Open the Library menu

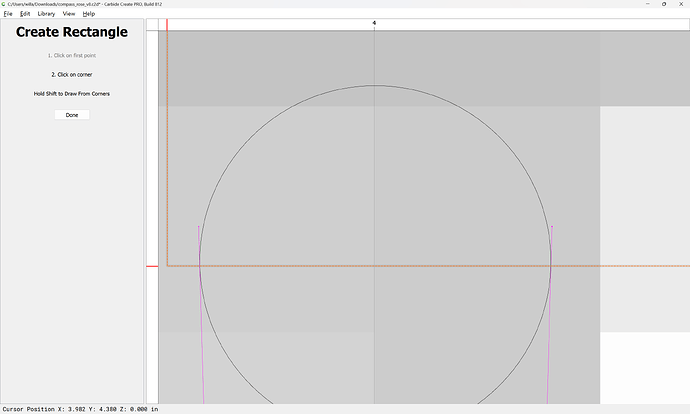46,14
